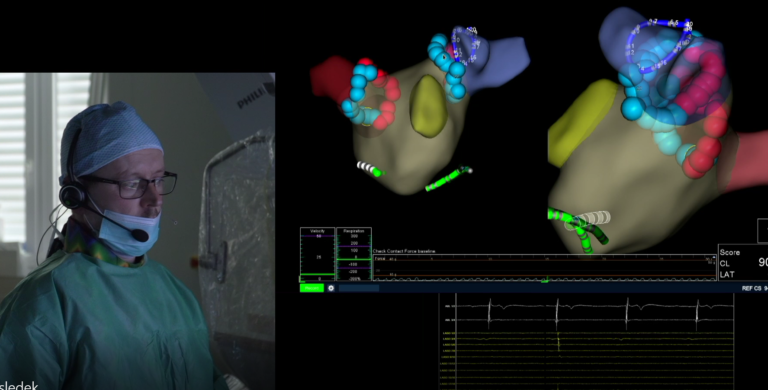Click the Score label in the readout panel
Viewport: 768px width, 390px height.
(729, 252)
